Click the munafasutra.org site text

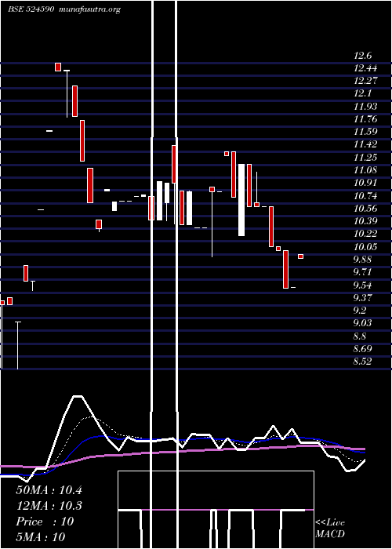[x=90, y=9]
